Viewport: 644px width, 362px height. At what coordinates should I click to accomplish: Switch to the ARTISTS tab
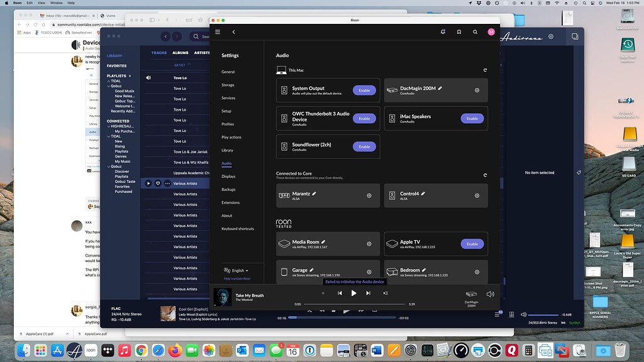click(203, 53)
